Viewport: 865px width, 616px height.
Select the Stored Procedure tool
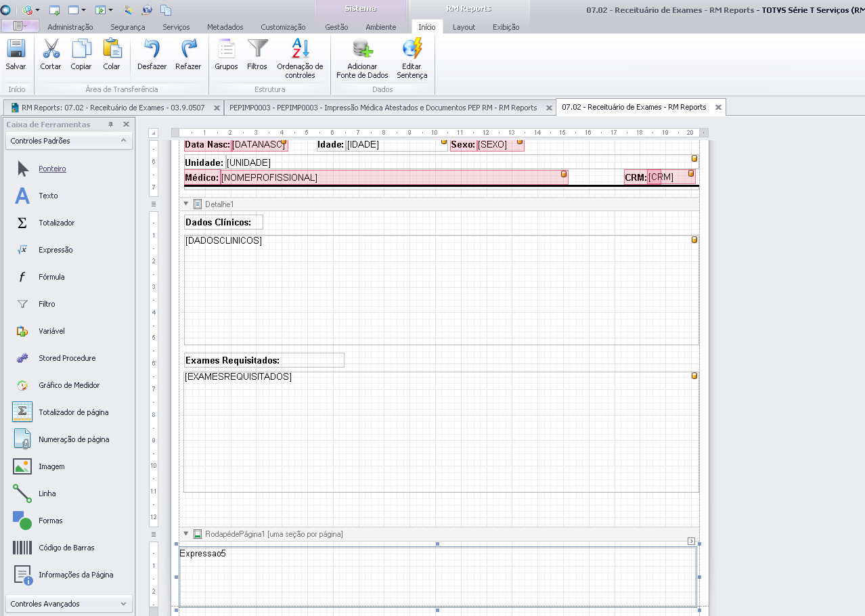click(68, 358)
